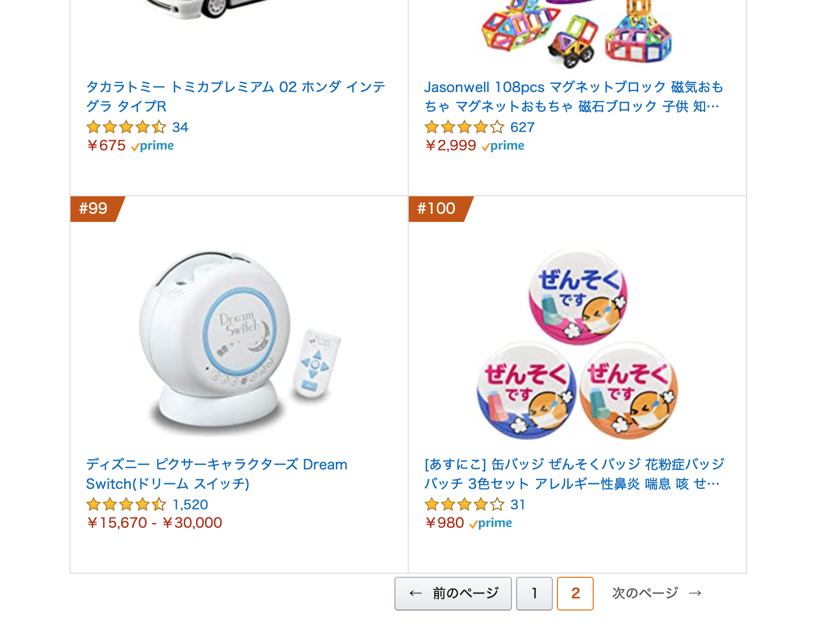Open the asthma badge set product image

(577, 344)
